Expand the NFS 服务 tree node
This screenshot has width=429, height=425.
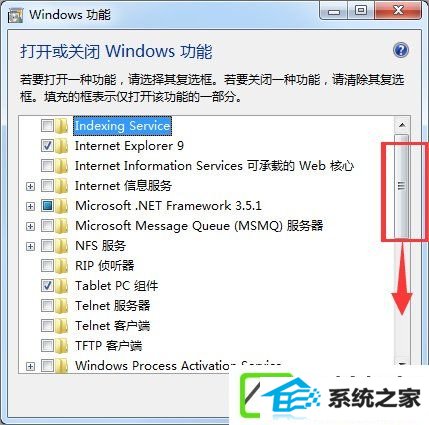[30, 246]
